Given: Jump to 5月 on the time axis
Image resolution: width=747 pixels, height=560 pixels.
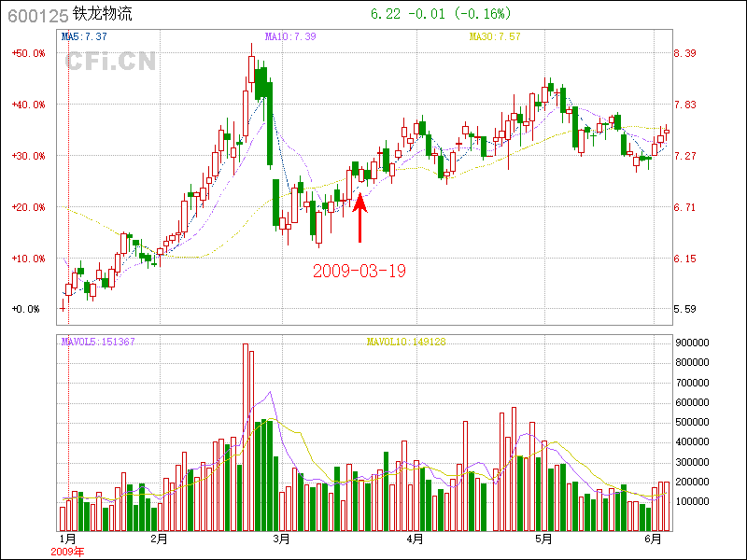Looking at the screenshot, I should pyautogui.click(x=544, y=539).
